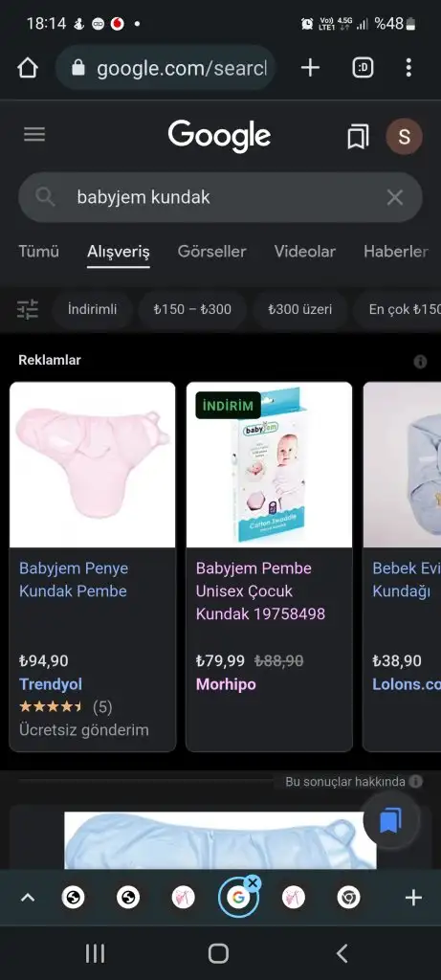Clear the babyjem kundak search text
This screenshot has height=980, width=441.
(395, 197)
